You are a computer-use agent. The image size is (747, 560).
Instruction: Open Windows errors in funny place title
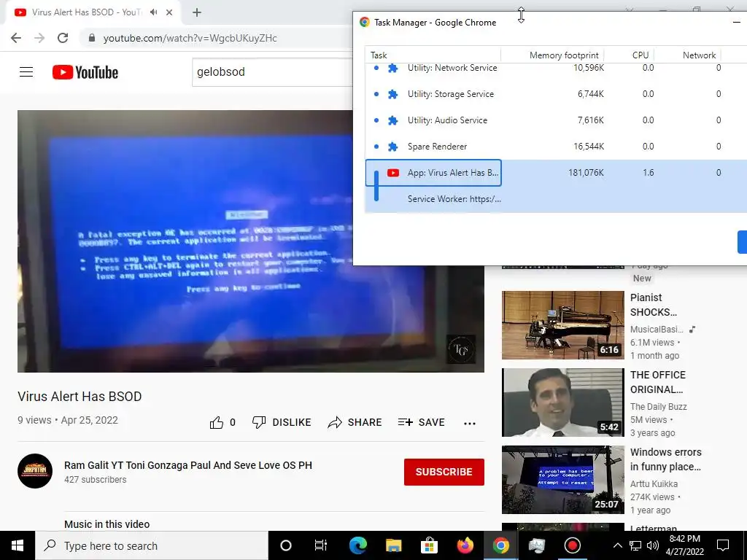pyautogui.click(x=666, y=459)
